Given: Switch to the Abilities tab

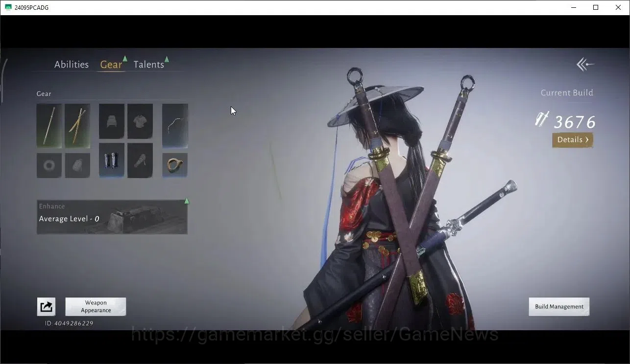Looking at the screenshot, I should 72,65.
